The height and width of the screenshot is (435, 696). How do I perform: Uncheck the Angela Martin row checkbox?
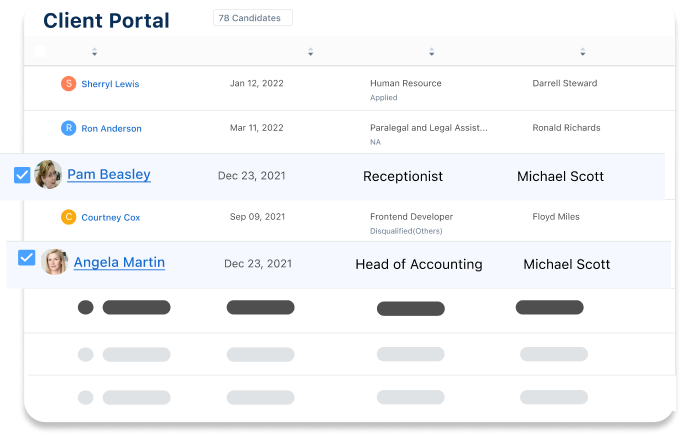27,258
